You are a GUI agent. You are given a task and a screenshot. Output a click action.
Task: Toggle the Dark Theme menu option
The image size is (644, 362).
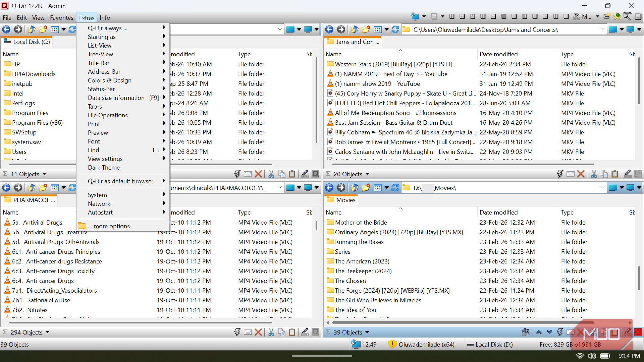(x=104, y=167)
